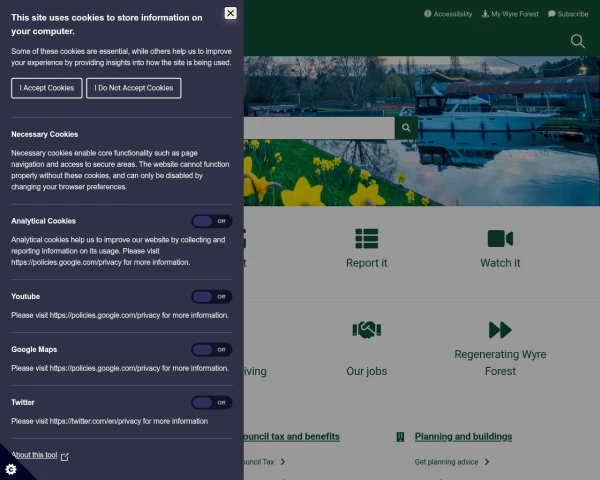The width and height of the screenshot is (600, 480).
Task: Open My Wyre Forest link text
Action: 515,14
